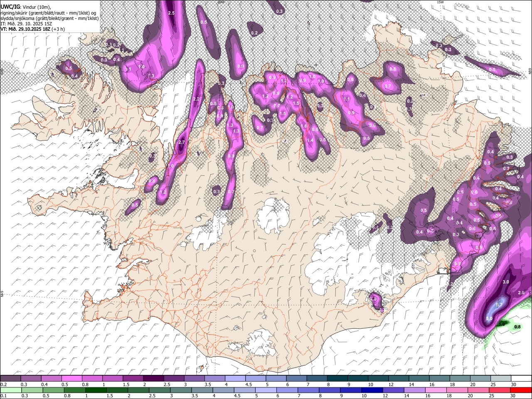Click the deep navy blue rain swatch starting at 10
This screenshot has width=532, height=399.
[372, 390]
